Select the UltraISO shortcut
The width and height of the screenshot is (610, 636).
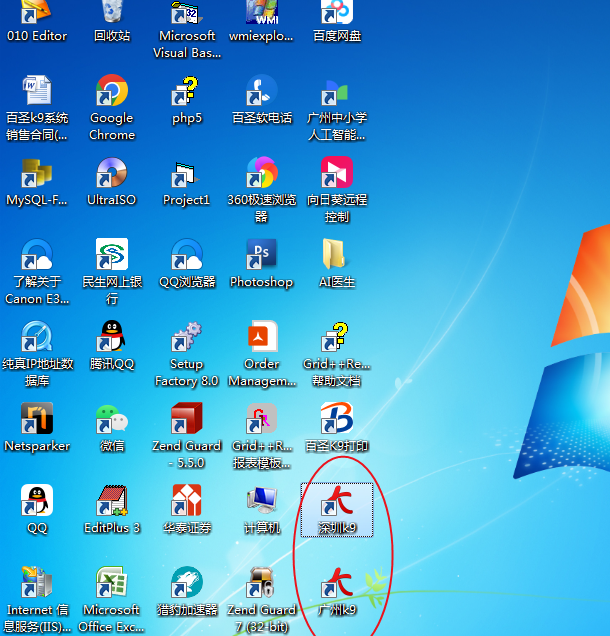[x=111, y=175]
